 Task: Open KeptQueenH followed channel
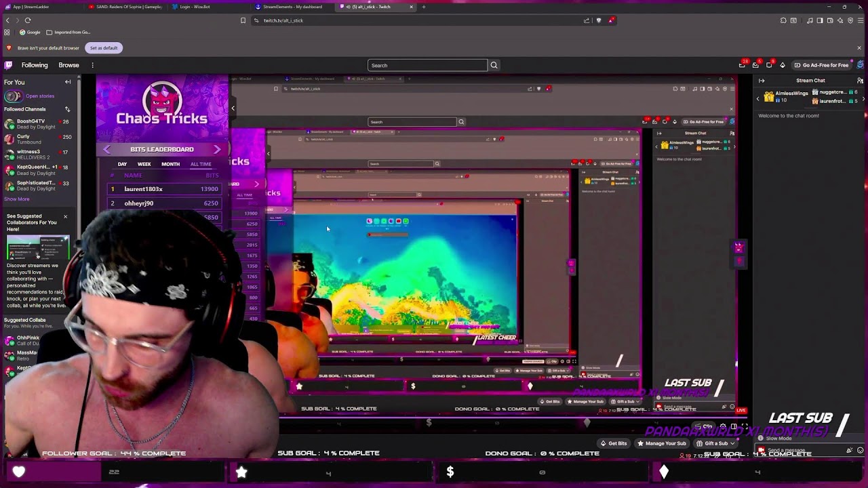click(37, 170)
